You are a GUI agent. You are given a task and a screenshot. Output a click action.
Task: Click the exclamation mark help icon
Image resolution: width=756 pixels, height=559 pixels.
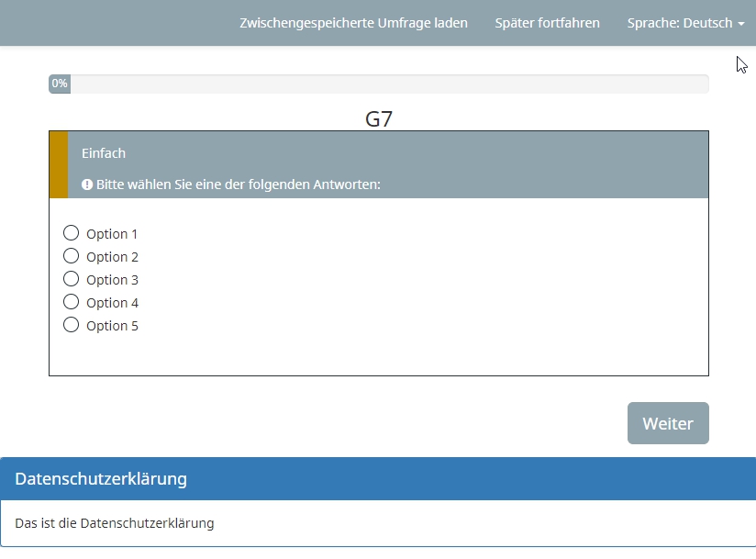pos(87,184)
